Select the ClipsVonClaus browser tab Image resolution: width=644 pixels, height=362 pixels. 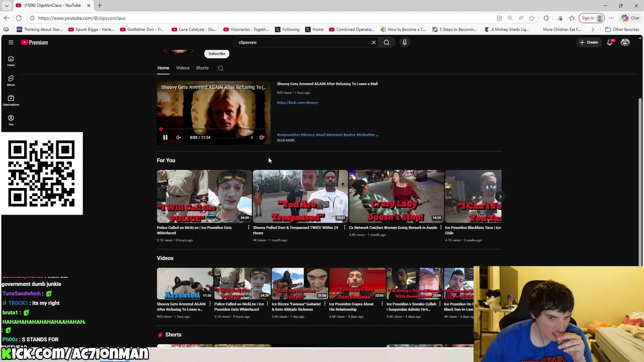[53, 5]
